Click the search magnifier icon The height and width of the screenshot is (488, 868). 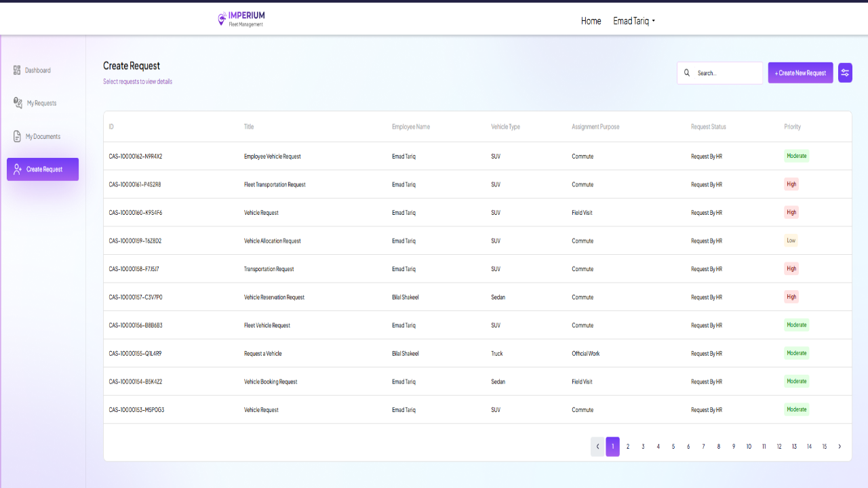687,73
